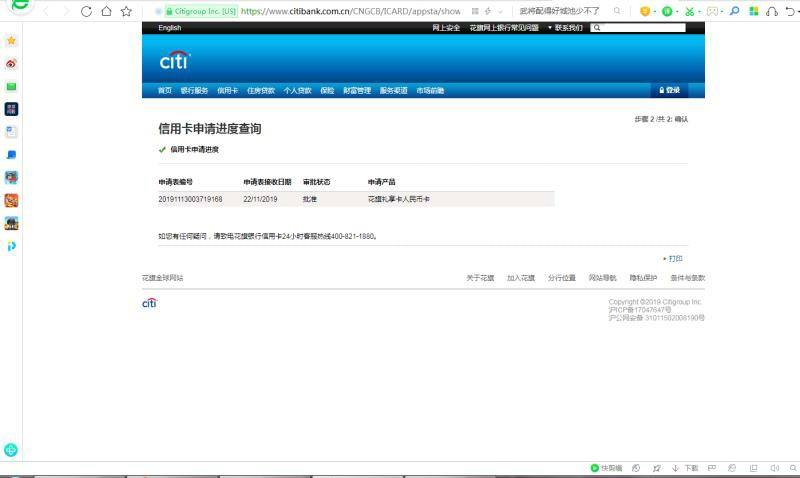The width and height of the screenshot is (800, 478).
Task: Open 财富管理 navigation menu
Action: click(x=357, y=90)
